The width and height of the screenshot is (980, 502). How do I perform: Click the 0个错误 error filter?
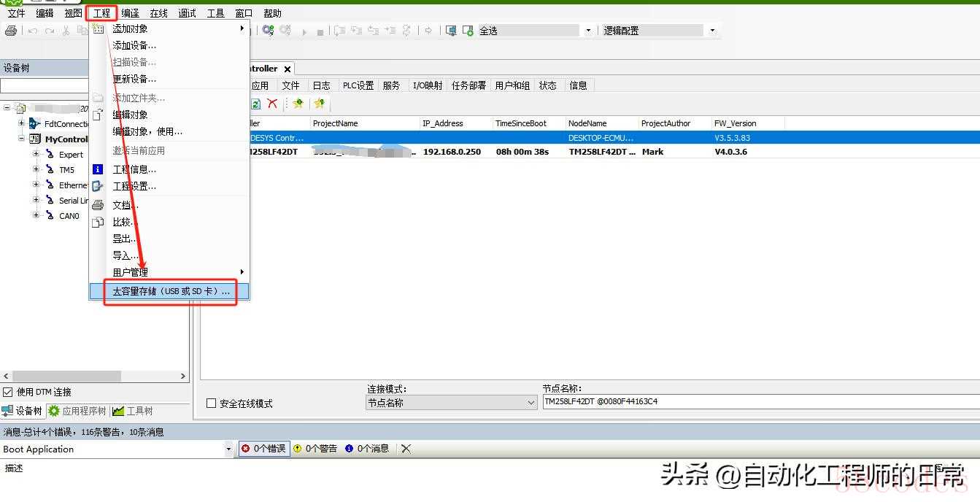click(x=264, y=449)
